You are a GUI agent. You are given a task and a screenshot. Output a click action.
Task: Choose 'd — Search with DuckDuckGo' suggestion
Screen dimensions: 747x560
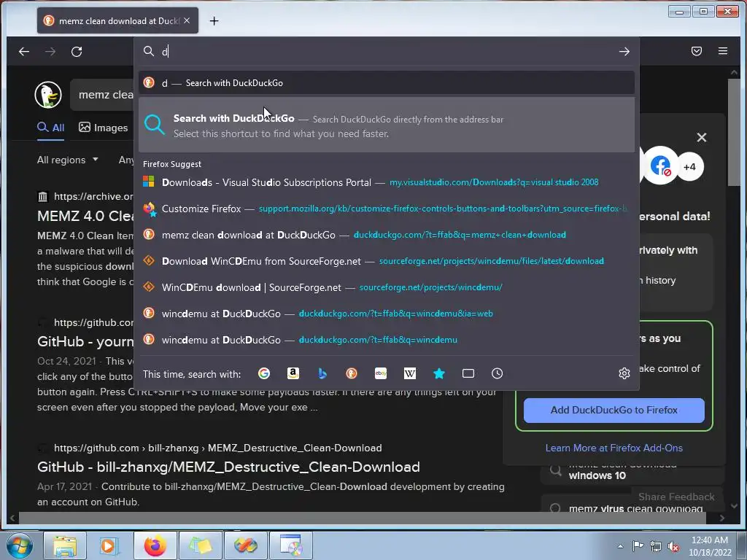[387, 83]
